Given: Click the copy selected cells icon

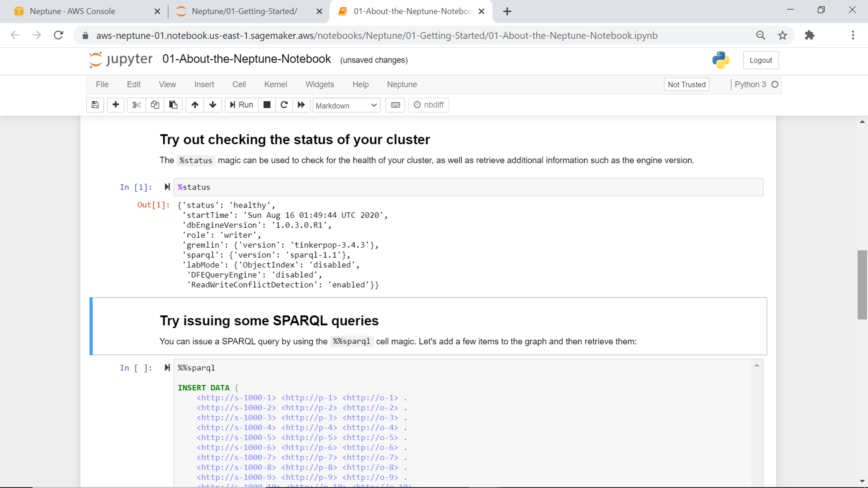Looking at the screenshot, I should 155,105.
